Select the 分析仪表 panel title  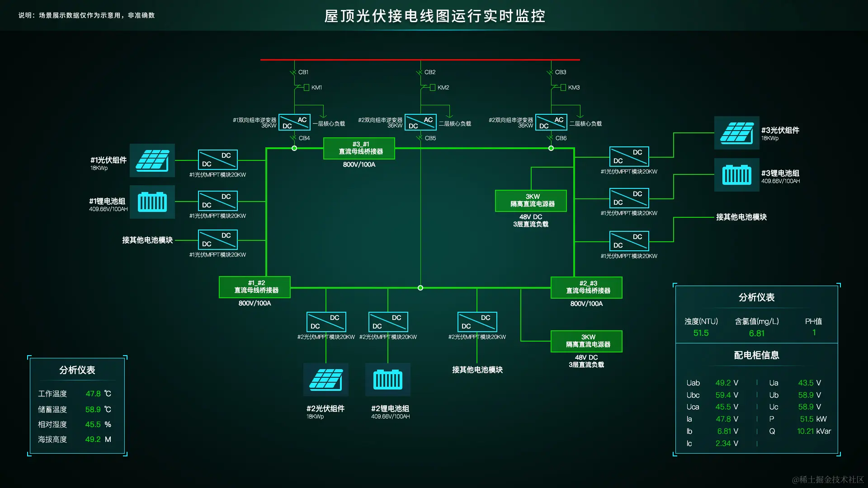click(77, 370)
